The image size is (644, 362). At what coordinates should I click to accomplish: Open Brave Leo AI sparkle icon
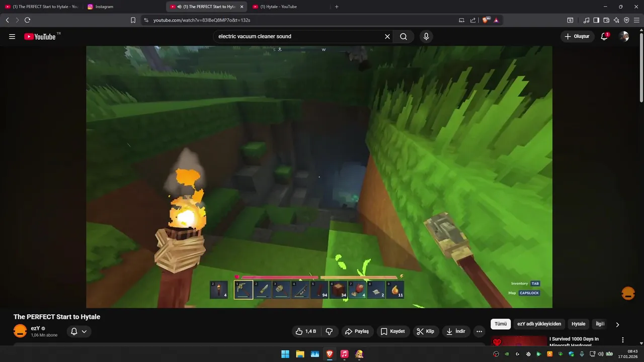pyautogui.click(x=616, y=20)
